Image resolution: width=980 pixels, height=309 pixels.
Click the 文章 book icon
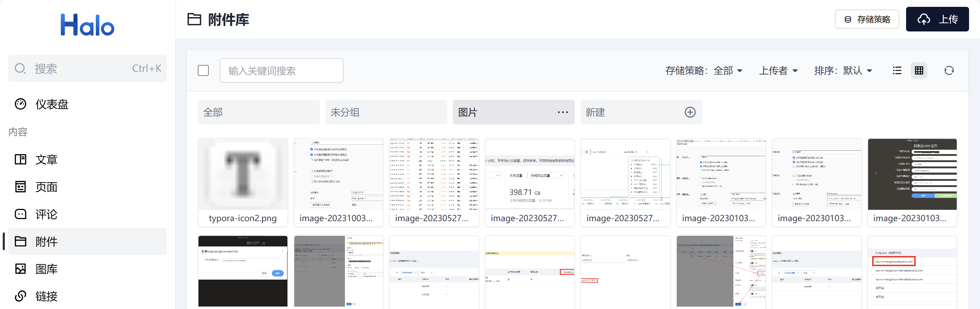coord(21,159)
